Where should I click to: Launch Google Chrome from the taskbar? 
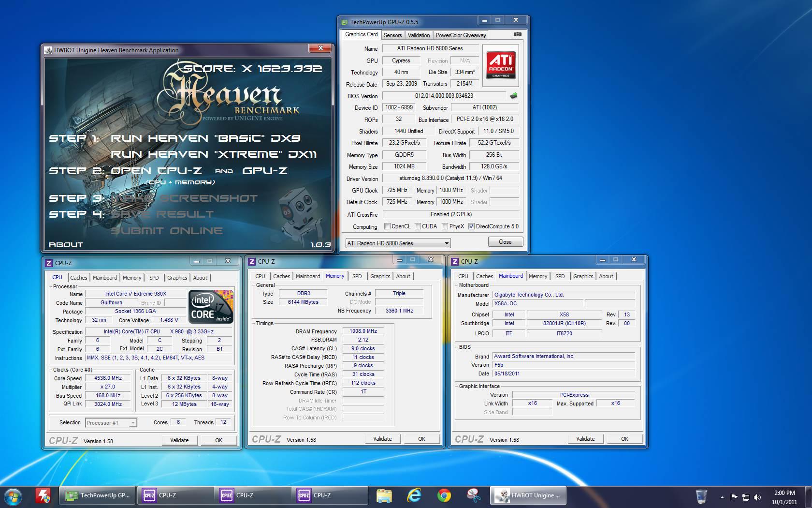tap(444, 496)
